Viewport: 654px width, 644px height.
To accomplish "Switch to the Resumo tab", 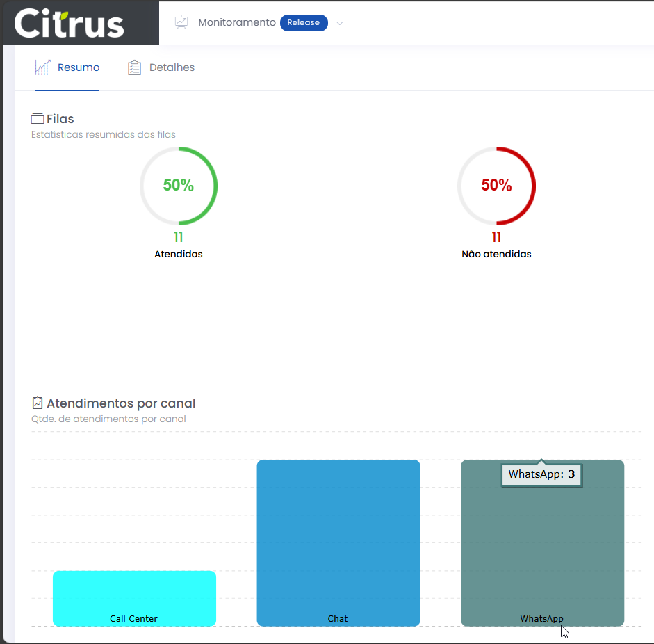I will pos(78,67).
